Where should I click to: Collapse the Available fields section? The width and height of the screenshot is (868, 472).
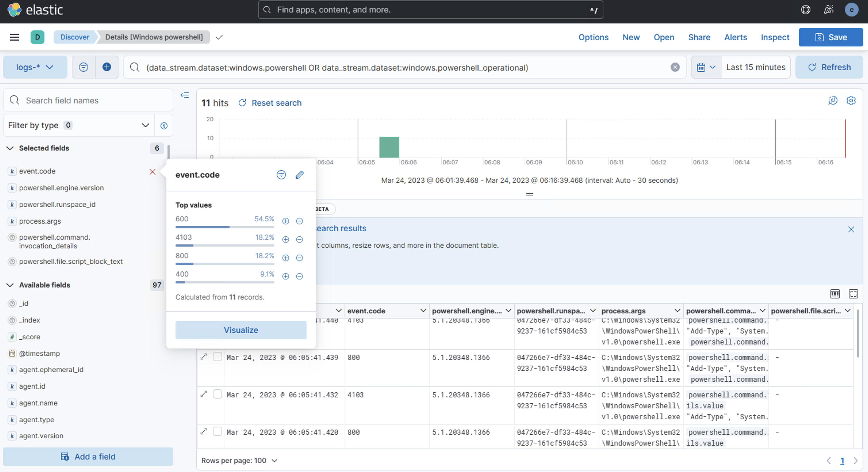pos(10,285)
